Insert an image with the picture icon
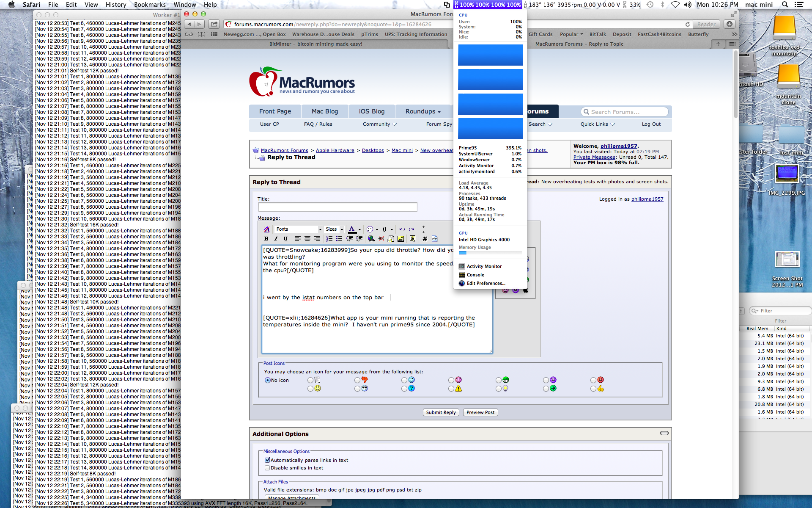 coord(401,239)
